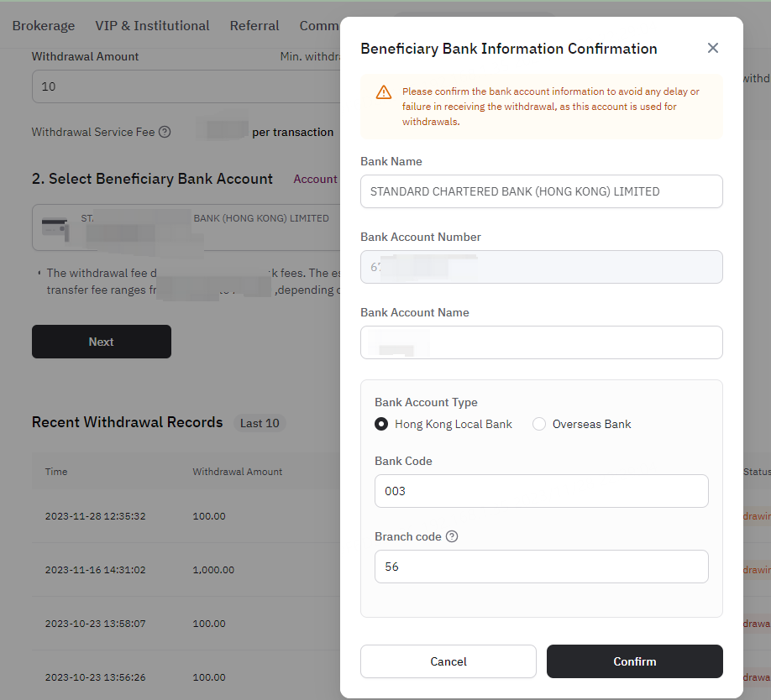Screen dimensions: 771x700
Task: Select Overseas Bank radio option
Action: click(x=539, y=424)
